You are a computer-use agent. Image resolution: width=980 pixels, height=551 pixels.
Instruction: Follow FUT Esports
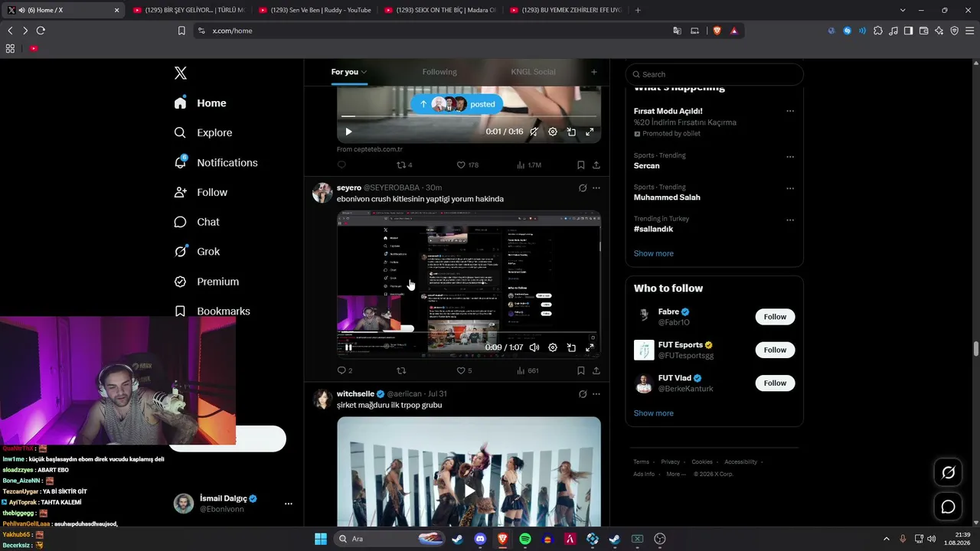click(x=775, y=350)
